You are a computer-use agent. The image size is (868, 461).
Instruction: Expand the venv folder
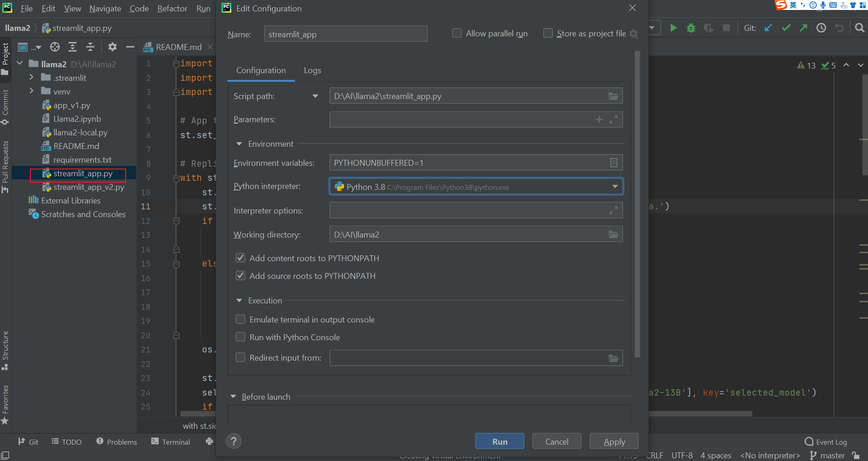tap(31, 91)
